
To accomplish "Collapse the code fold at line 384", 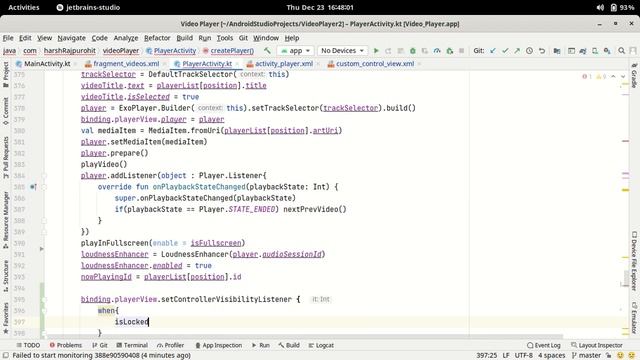I will 44,176.
